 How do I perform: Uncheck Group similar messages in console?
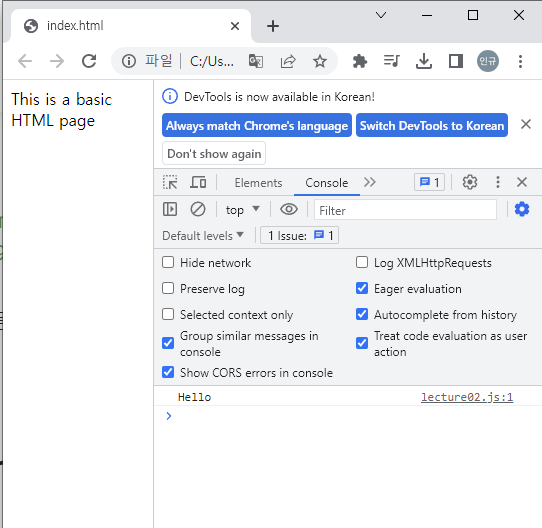[x=168, y=343]
